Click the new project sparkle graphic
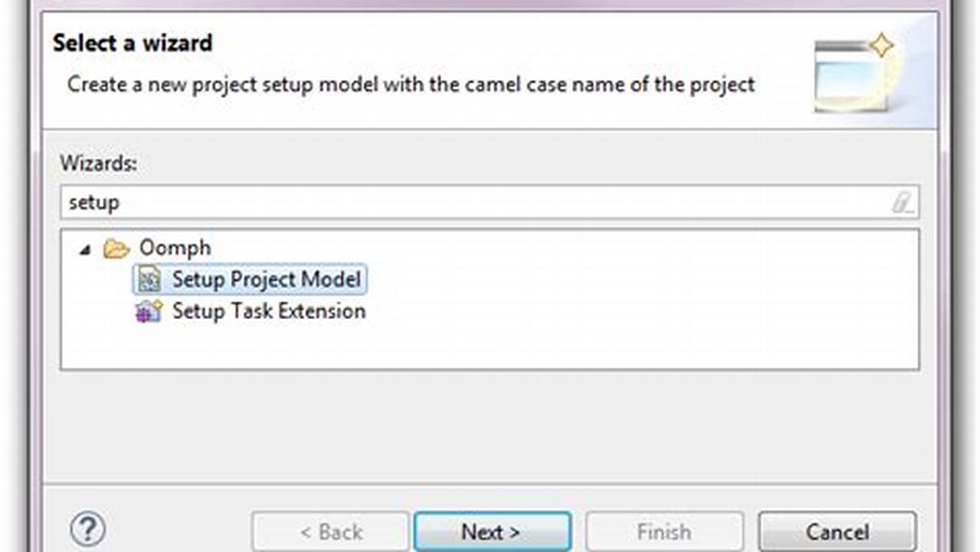 point(881,46)
